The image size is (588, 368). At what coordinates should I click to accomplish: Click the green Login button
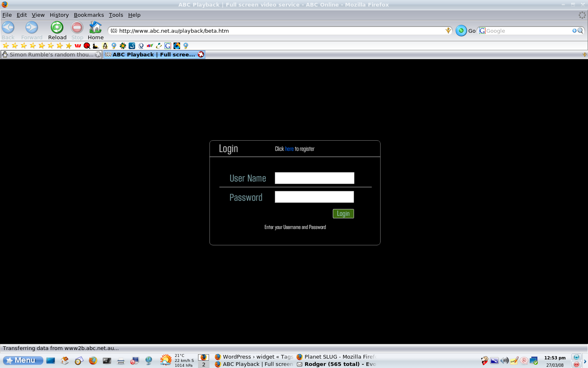pyautogui.click(x=343, y=214)
